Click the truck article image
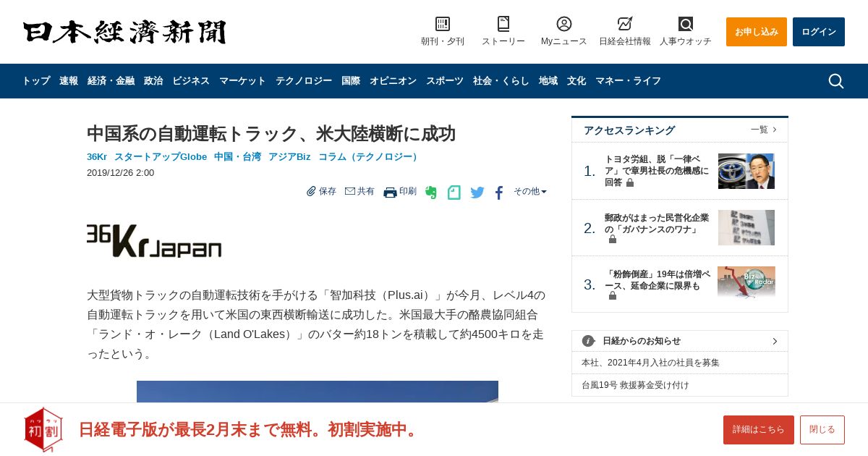Screen dimensions: 868x456 318,392
